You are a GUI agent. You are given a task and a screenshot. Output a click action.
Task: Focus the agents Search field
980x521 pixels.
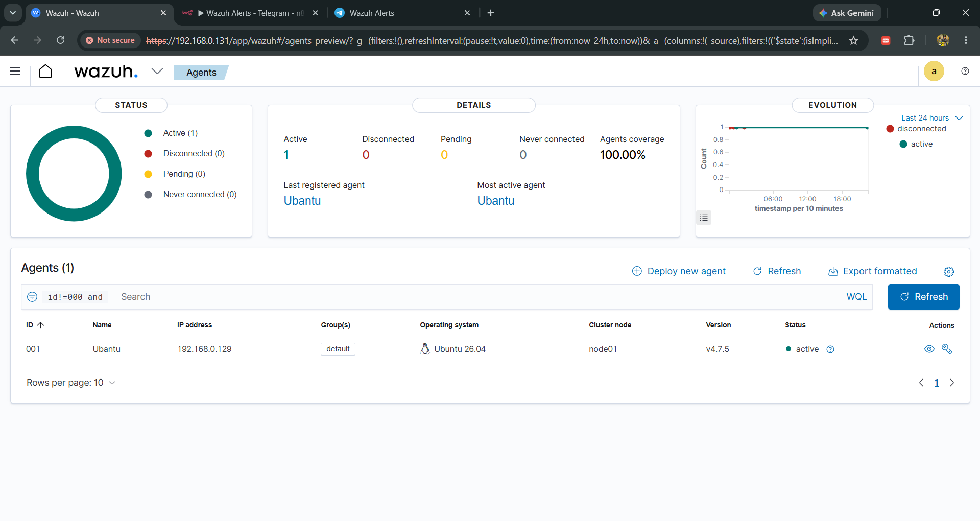pyautogui.click(x=476, y=297)
